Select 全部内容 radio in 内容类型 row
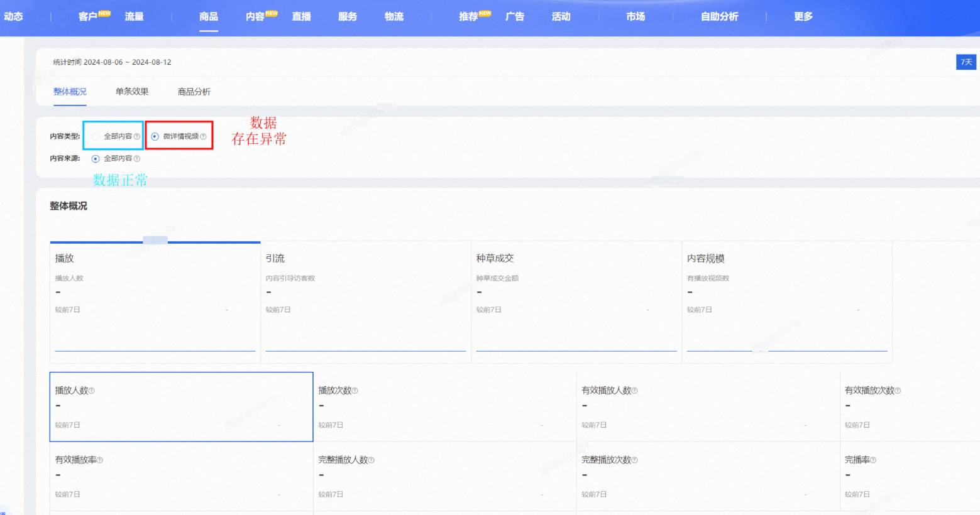 [x=96, y=136]
